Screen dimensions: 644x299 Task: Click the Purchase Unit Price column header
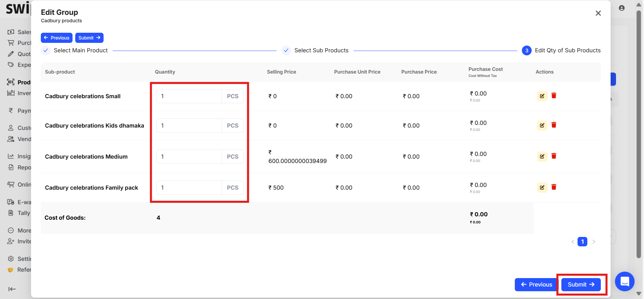click(357, 72)
